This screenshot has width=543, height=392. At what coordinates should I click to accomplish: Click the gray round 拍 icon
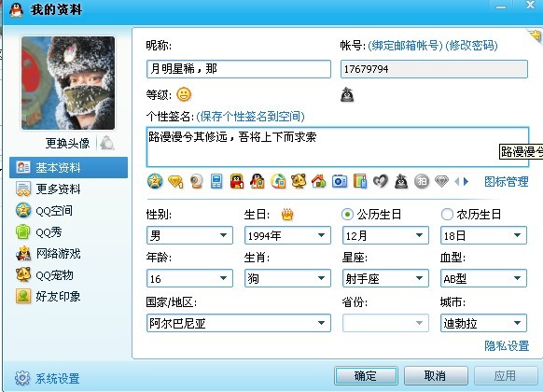tap(422, 181)
